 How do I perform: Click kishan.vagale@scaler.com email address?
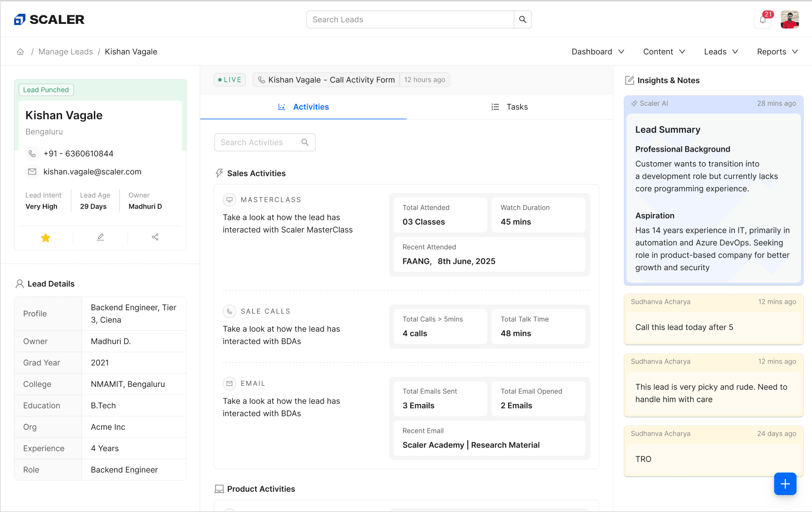coord(92,171)
